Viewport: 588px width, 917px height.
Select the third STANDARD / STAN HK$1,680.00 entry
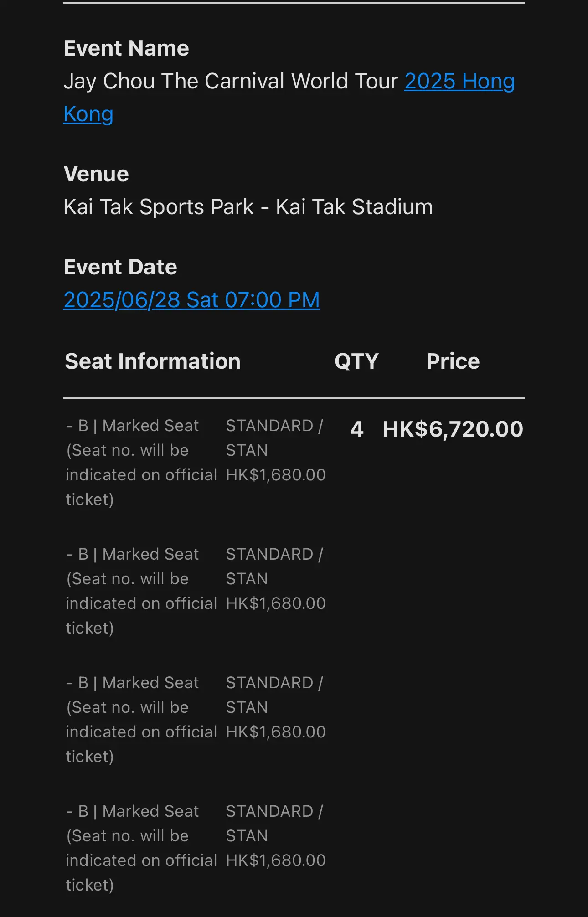[276, 707]
